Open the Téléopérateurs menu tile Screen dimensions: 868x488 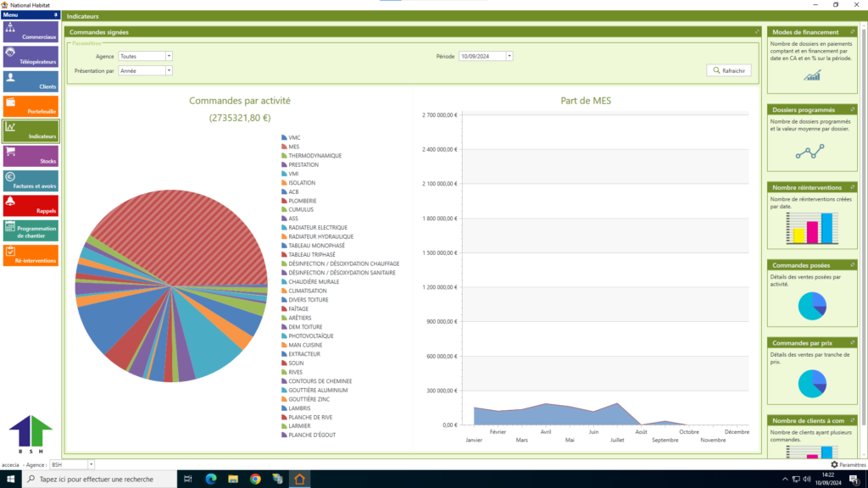pyautogui.click(x=31, y=57)
